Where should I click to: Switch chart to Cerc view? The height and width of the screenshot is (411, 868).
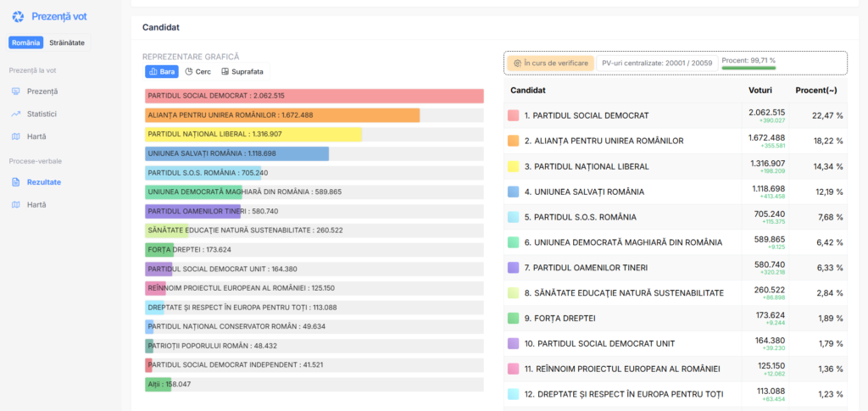198,71
